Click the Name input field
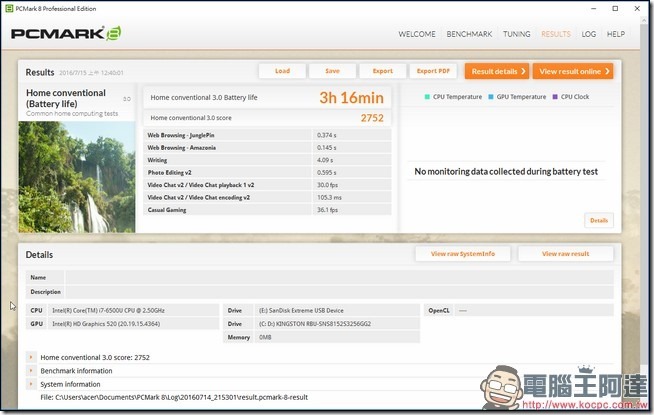Image resolution: width=654 pixels, height=415 pixels. pos(340,277)
